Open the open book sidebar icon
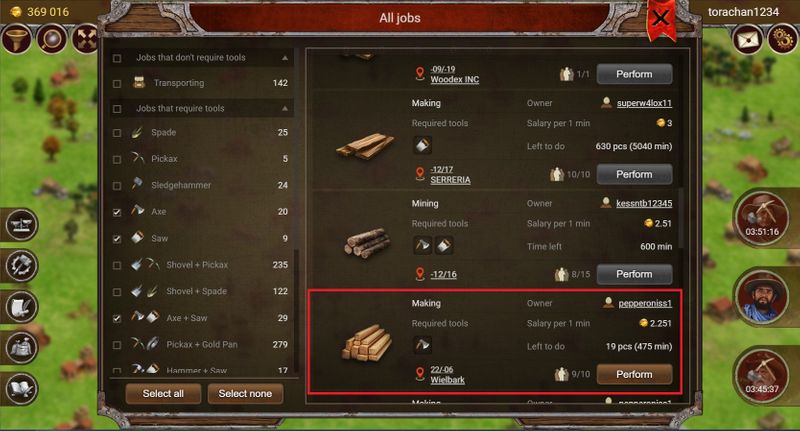The width and height of the screenshot is (800, 431). click(21, 389)
